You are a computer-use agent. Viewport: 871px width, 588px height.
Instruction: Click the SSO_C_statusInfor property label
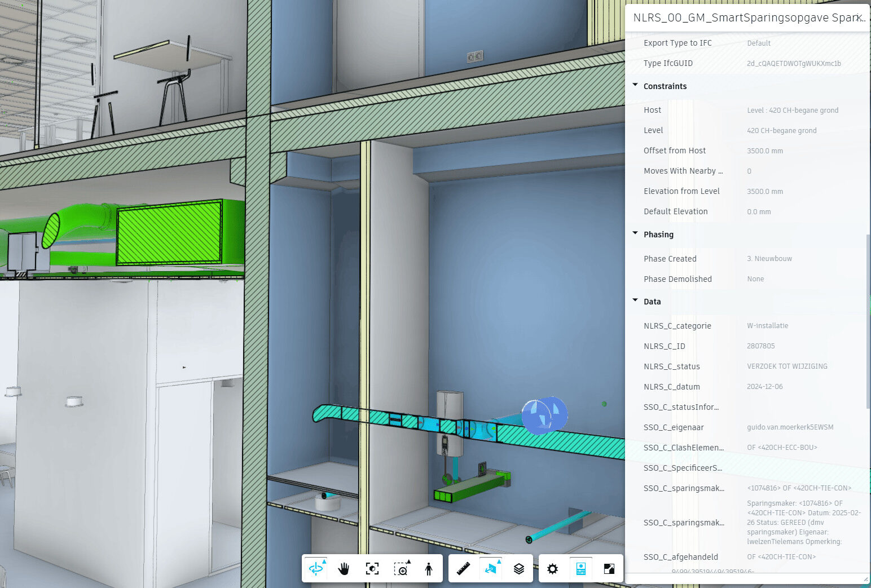click(x=681, y=406)
